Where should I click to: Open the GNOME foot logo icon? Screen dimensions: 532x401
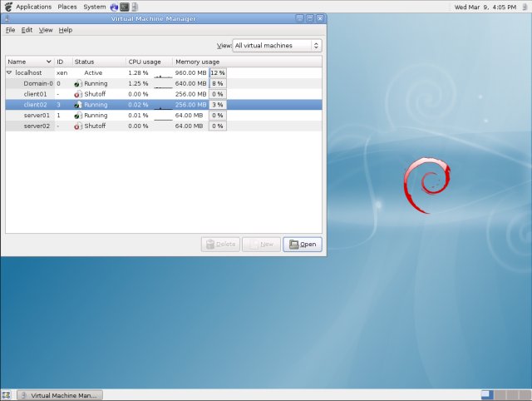pos(7,7)
